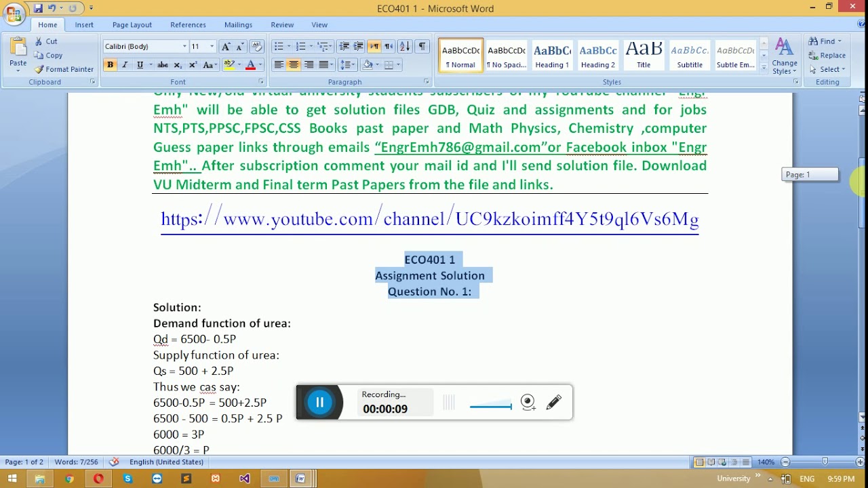This screenshot has width=868, height=488.
Task: Click the YouTube channel hyperlink
Action: (430, 219)
